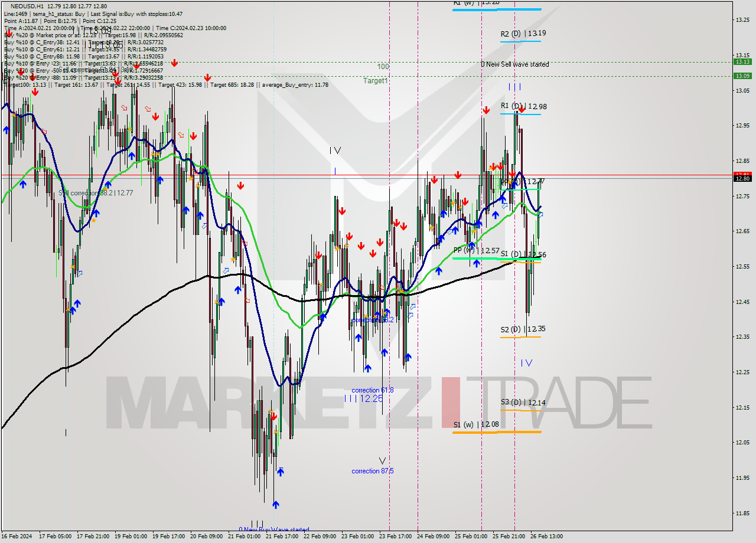Click the blue 'I I I' label above R1 (D)
Screen dimensions: 756x543
(514, 87)
